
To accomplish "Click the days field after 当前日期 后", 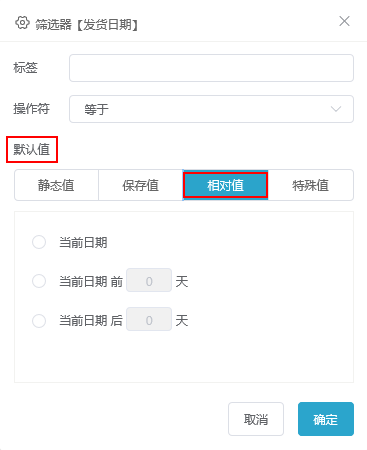I will [149, 319].
